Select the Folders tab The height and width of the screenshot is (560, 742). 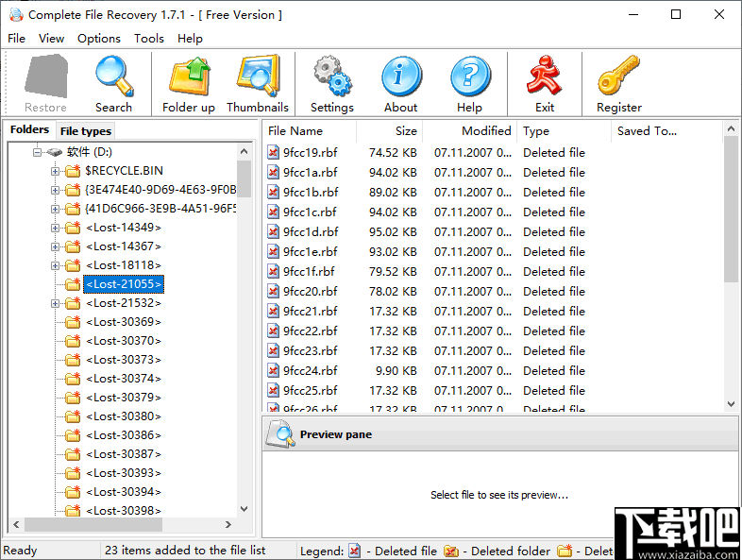coord(30,129)
